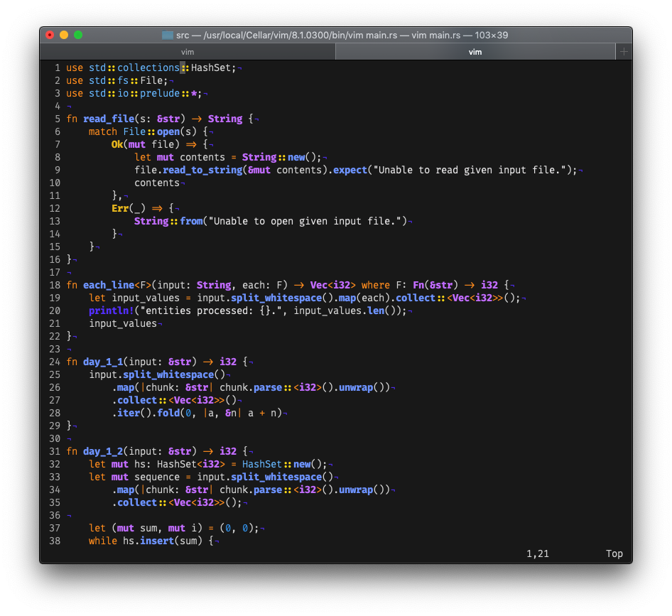Select the active second vim tab
This screenshot has width=672, height=616.
click(475, 52)
